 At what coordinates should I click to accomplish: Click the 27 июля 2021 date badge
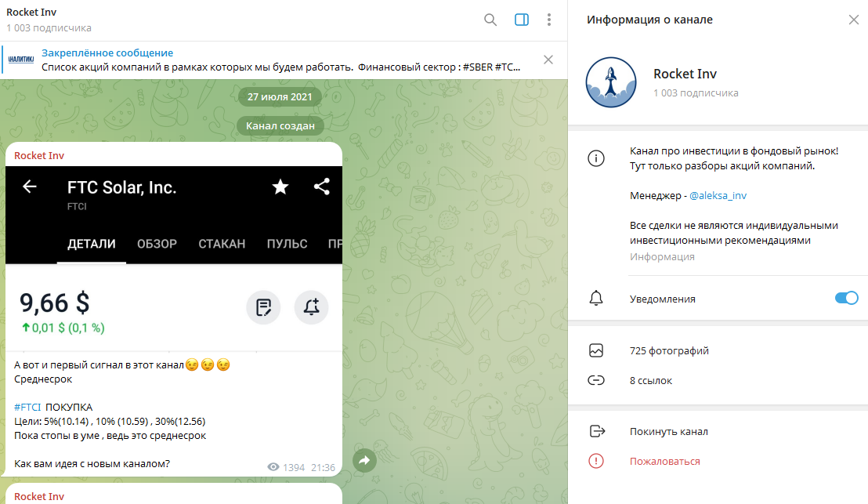point(280,97)
